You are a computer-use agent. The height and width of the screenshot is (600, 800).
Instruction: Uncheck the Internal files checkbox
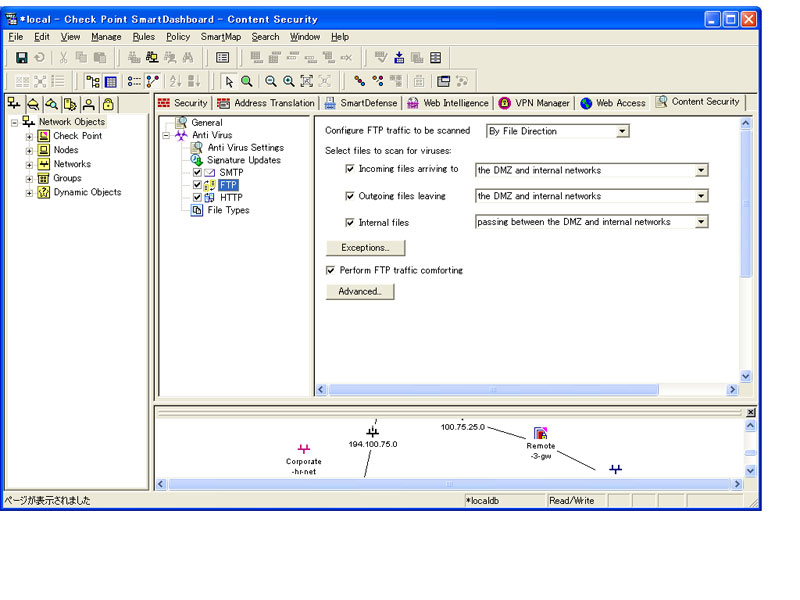(x=349, y=222)
